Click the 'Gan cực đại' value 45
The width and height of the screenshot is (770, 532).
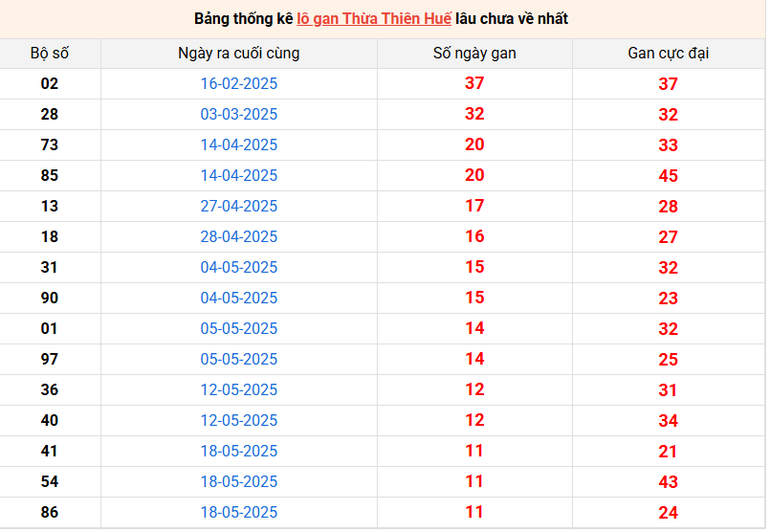pos(668,176)
